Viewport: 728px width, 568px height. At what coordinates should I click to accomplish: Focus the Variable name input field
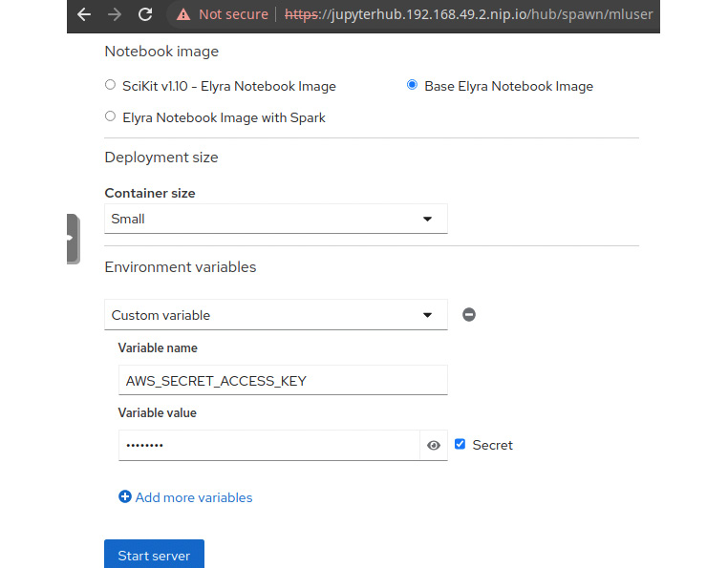tap(282, 380)
